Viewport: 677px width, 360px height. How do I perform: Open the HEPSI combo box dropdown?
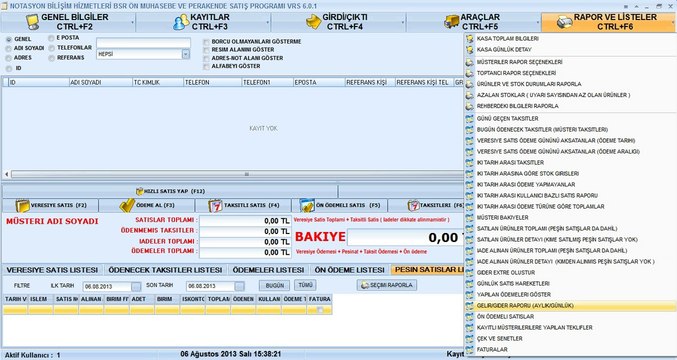click(x=186, y=54)
